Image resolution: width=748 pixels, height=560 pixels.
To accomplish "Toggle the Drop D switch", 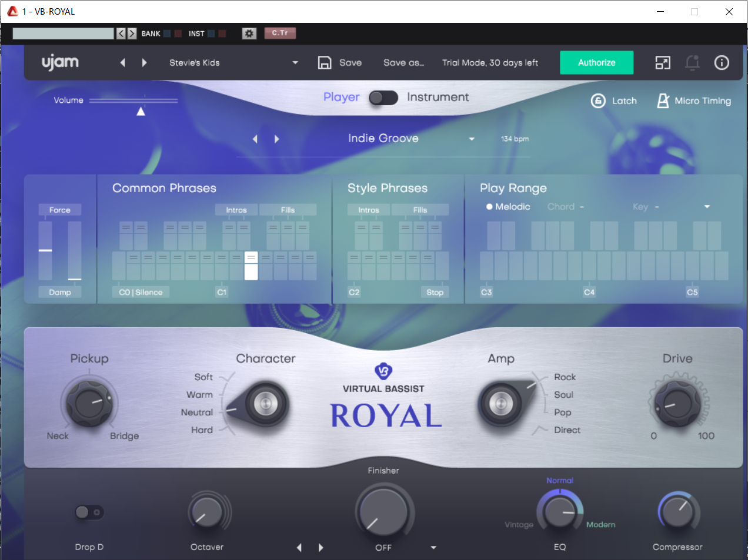I will (x=89, y=512).
